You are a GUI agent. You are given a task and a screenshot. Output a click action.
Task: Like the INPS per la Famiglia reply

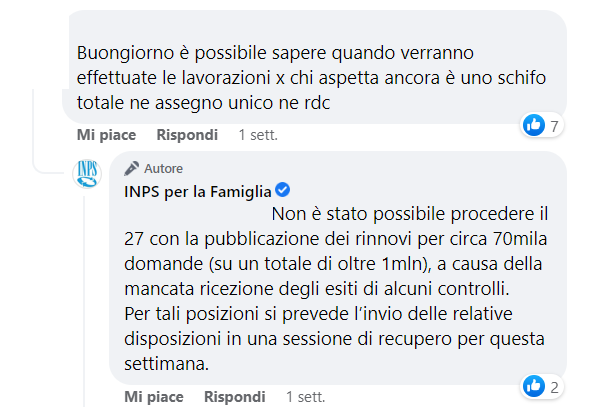(x=154, y=397)
